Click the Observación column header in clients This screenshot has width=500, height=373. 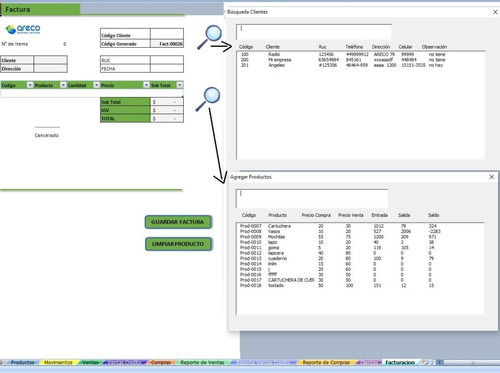coord(434,47)
